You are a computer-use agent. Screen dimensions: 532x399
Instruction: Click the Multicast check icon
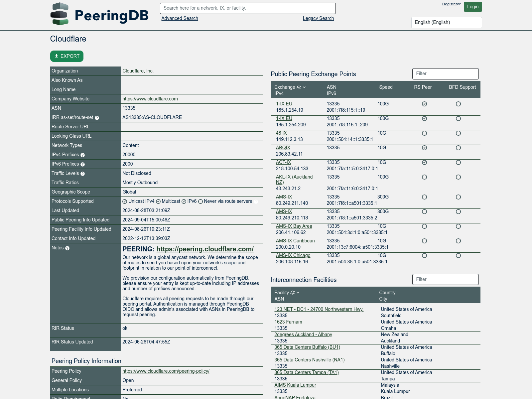[x=158, y=201]
